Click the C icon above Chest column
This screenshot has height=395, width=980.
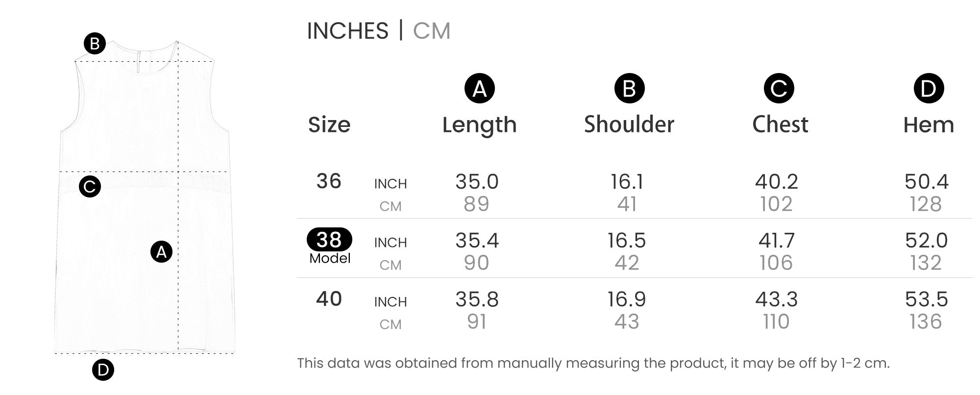pyautogui.click(x=779, y=89)
